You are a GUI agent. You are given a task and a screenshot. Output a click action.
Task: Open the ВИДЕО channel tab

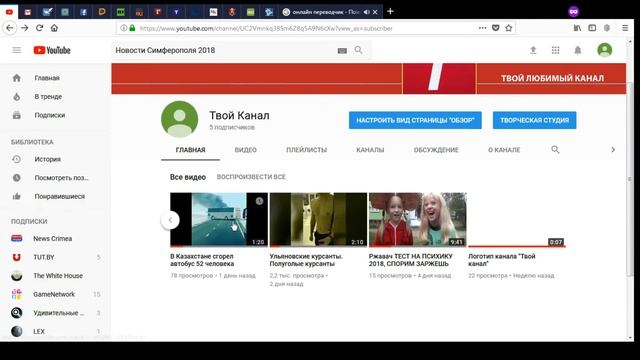coord(245,150)
